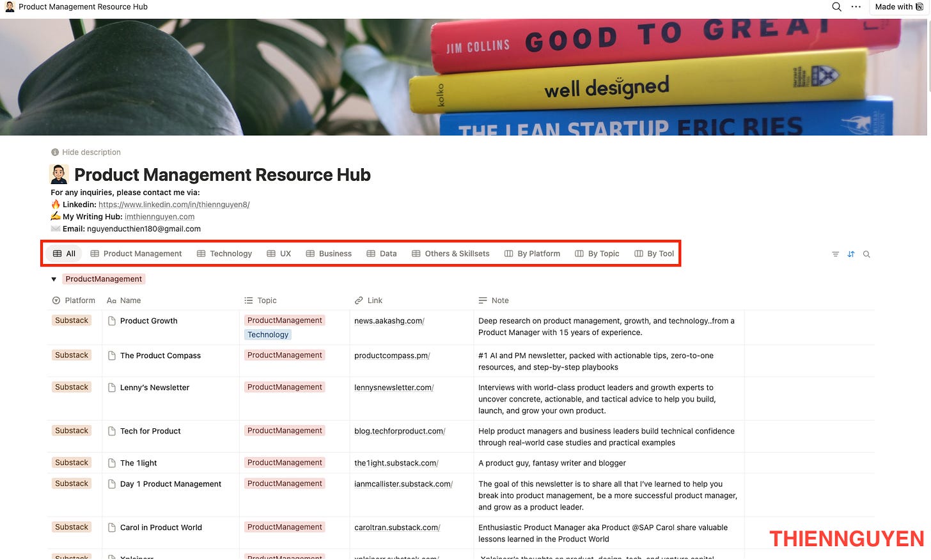Open The Product Compass page
931x560 pixels.
(160, 355)
